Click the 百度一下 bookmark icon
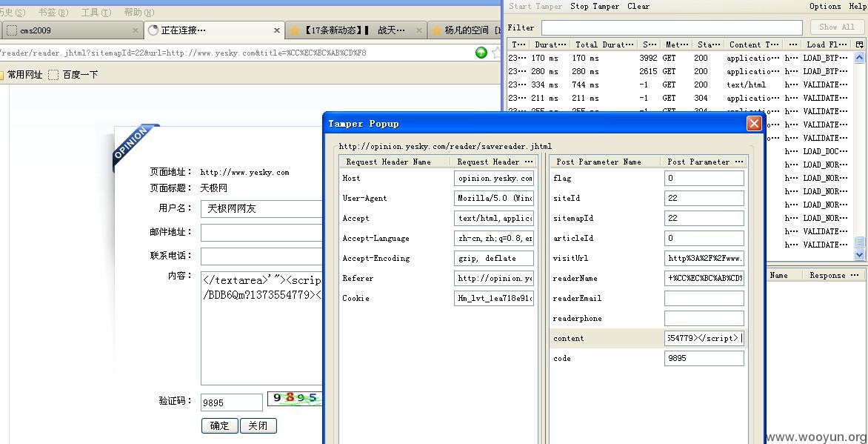The width and height of the screenshot is (868, 444). coord(53,75)
